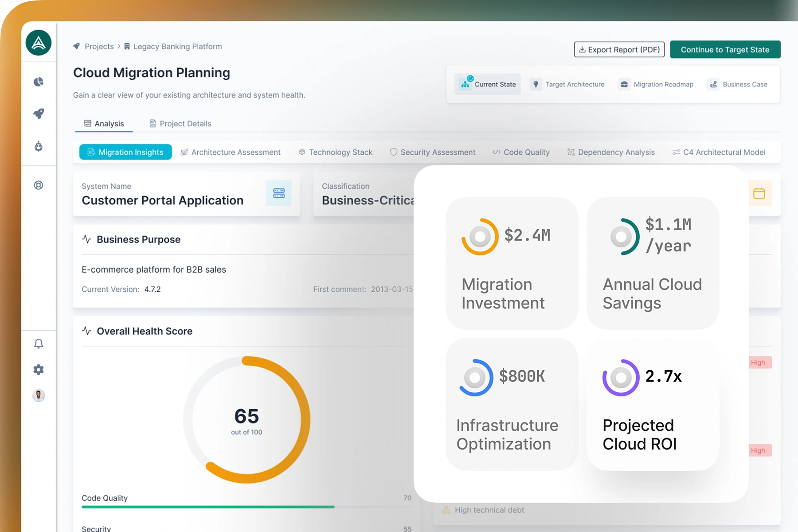Click the Infrastructure Optimization ring icon
798x532 pixels.
tap(476, 378)
